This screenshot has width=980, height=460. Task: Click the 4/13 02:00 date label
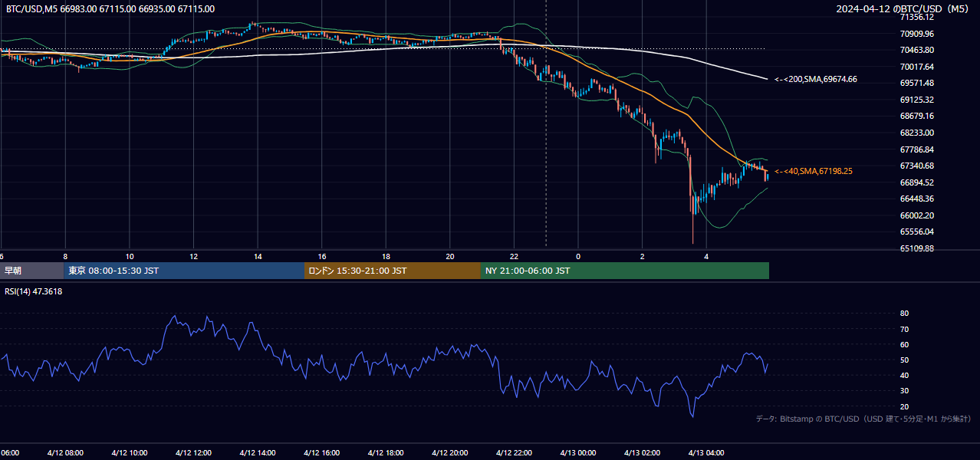tap(643, 452)
